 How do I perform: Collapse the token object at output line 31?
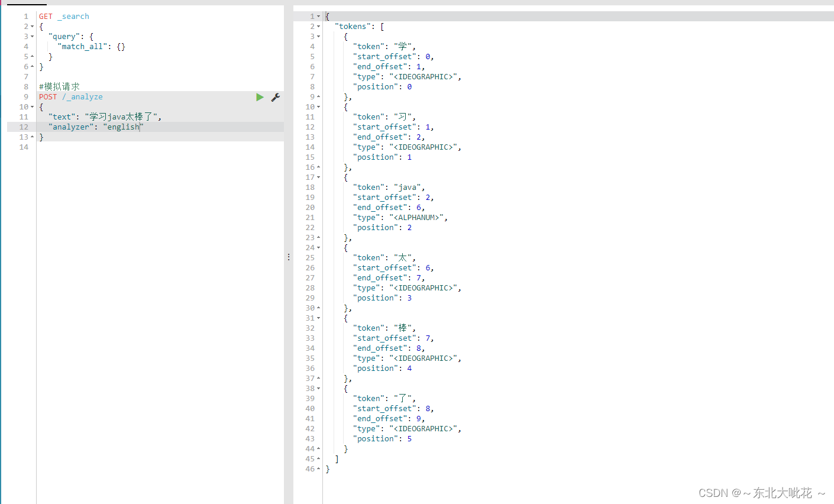[318, 318]
